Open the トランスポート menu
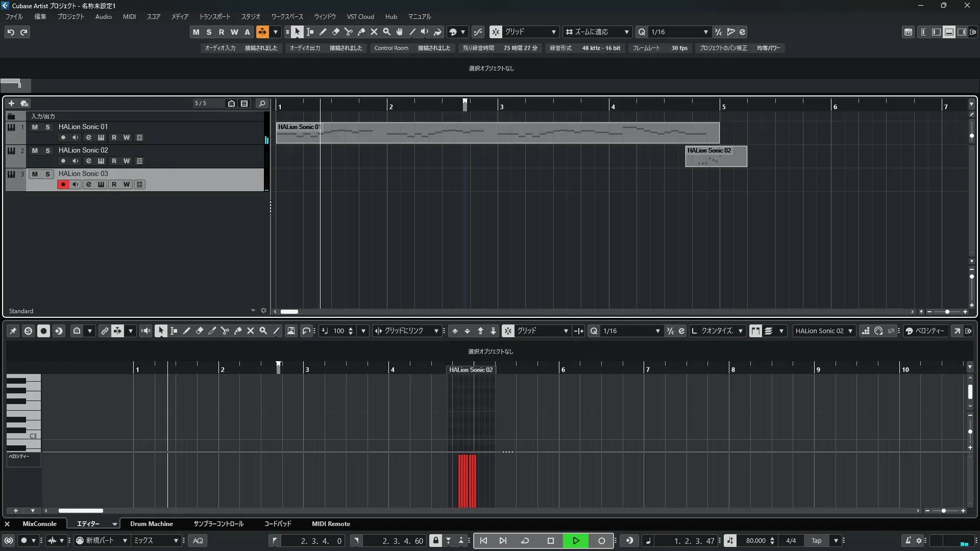 pyautogui.click(x=214, y=17)
